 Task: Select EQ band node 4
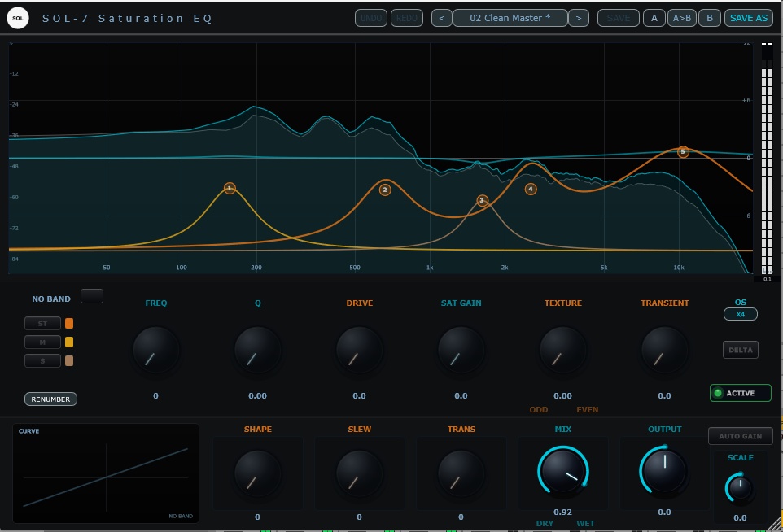point(531,189)
